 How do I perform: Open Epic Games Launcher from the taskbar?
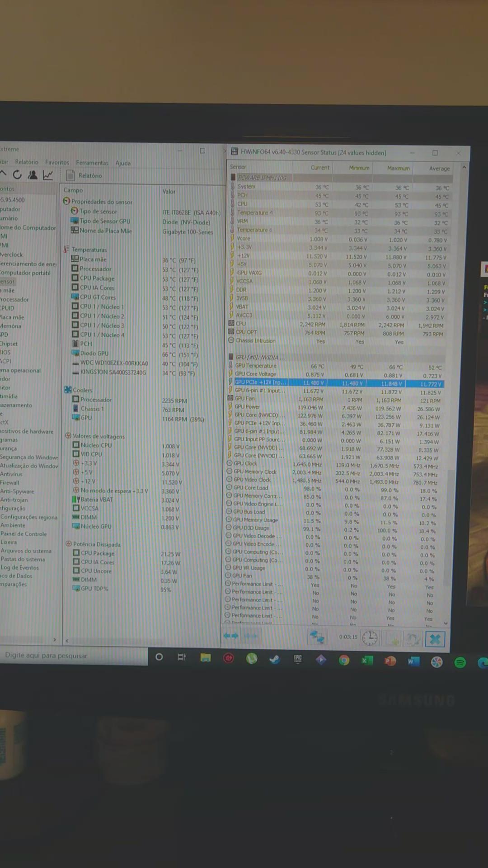coord(298,660)
